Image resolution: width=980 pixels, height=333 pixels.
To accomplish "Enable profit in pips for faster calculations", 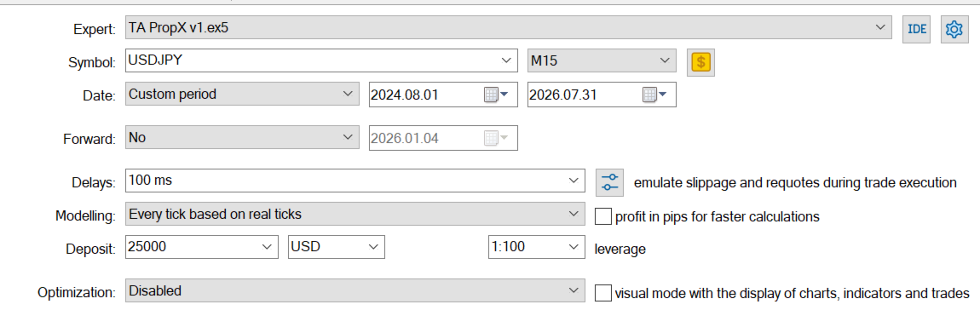I will tap(603, 216).
